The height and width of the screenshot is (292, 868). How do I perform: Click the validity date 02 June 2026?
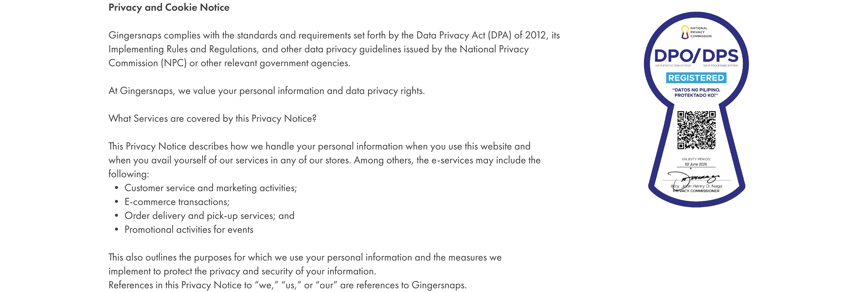click(x=696, y=164)
